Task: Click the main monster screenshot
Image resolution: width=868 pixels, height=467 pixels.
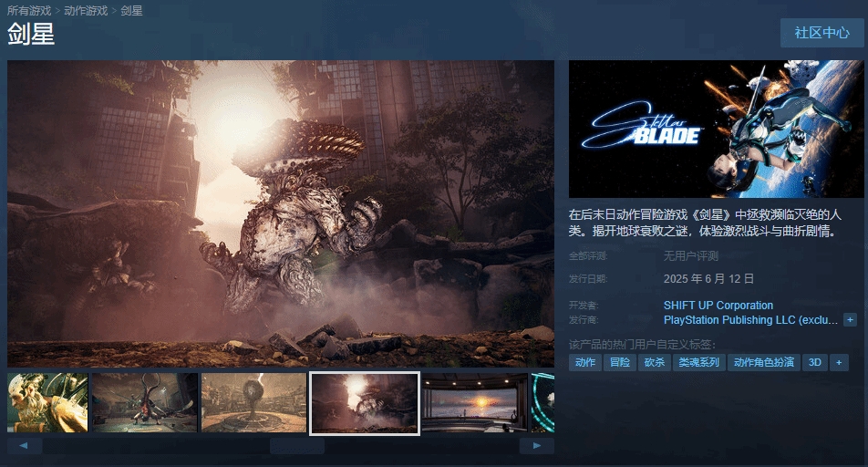Action: click(281, 213)
